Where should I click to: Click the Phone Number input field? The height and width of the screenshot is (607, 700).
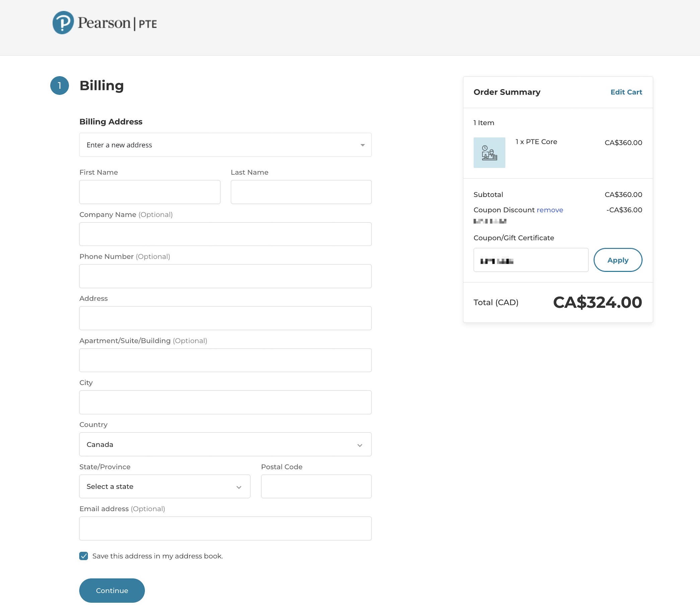[225, 276]
